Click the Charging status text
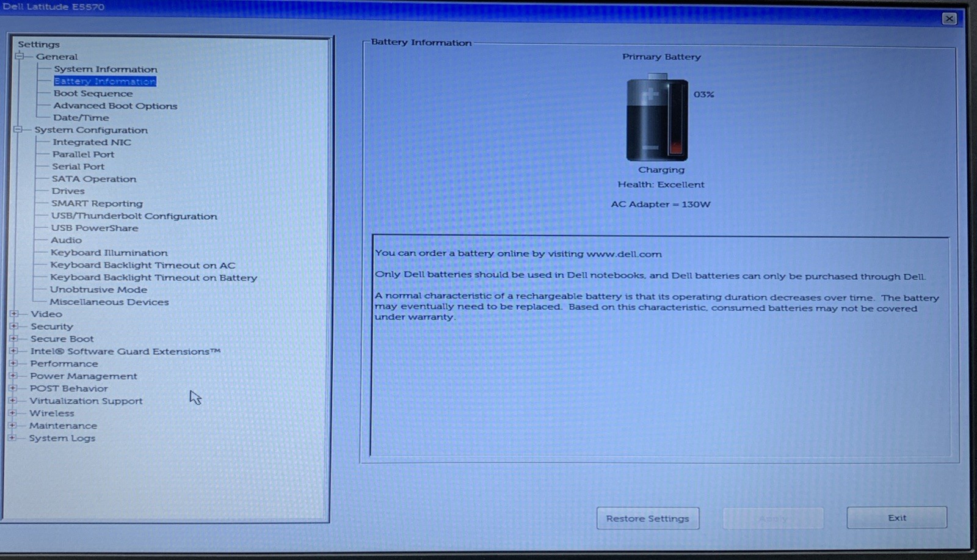977x560 pixels. coord(661,170)
